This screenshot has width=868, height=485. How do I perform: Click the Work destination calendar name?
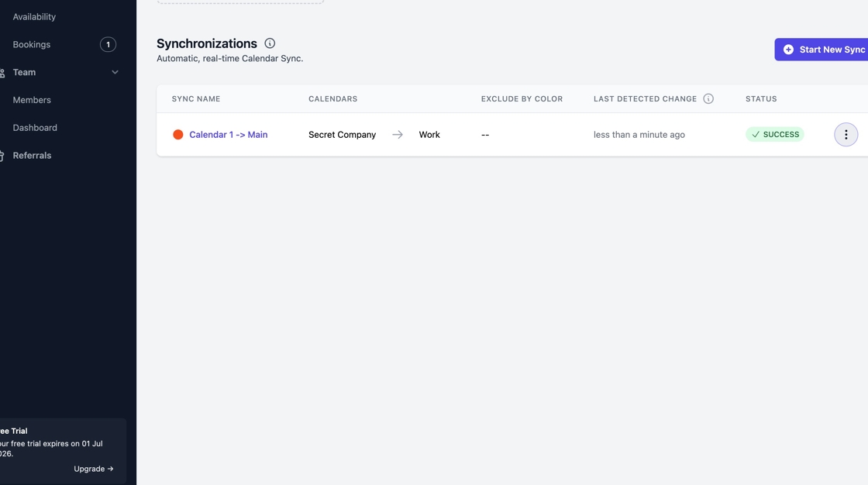(429, 135)
